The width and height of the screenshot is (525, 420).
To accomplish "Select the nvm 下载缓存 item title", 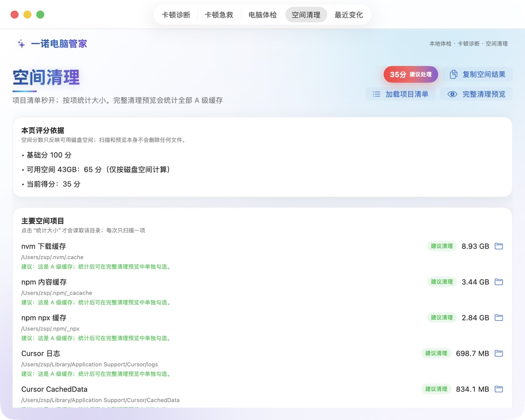I will [x=43, y=246].
